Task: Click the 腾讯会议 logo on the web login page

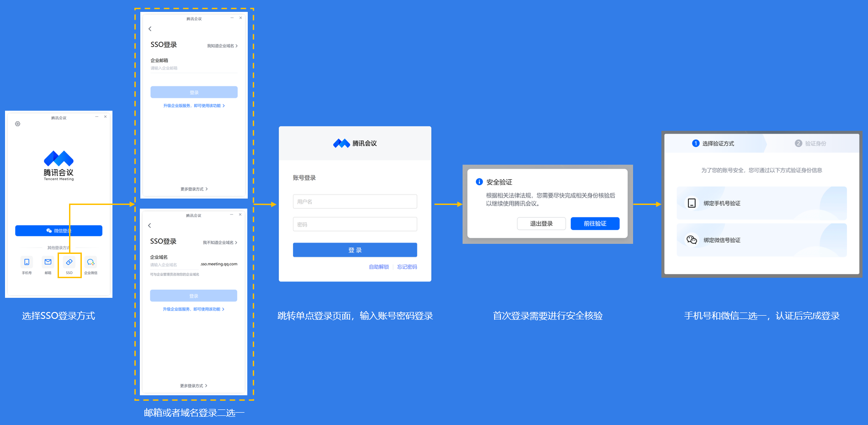Action: [x=355, y=143]
